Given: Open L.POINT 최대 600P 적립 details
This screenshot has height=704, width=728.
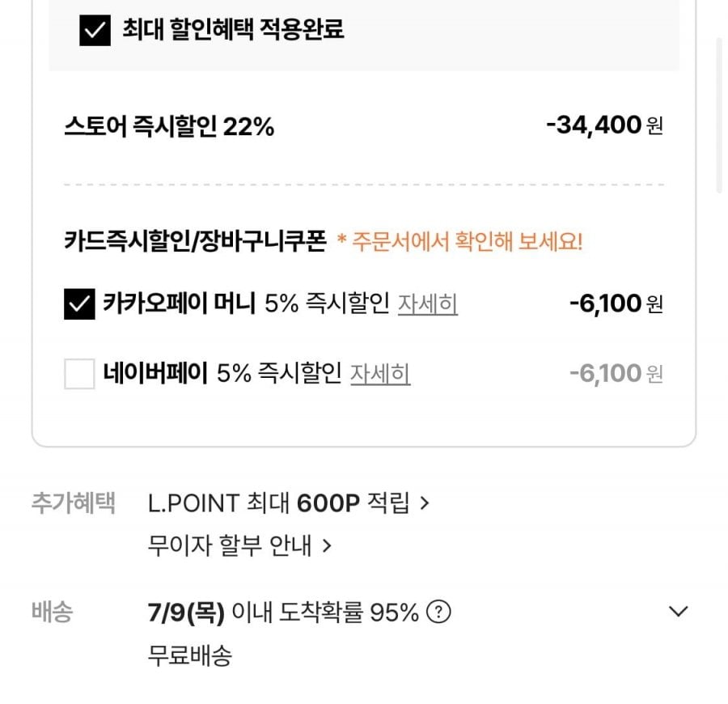Looking at the screenshot, I should point(278,503).
